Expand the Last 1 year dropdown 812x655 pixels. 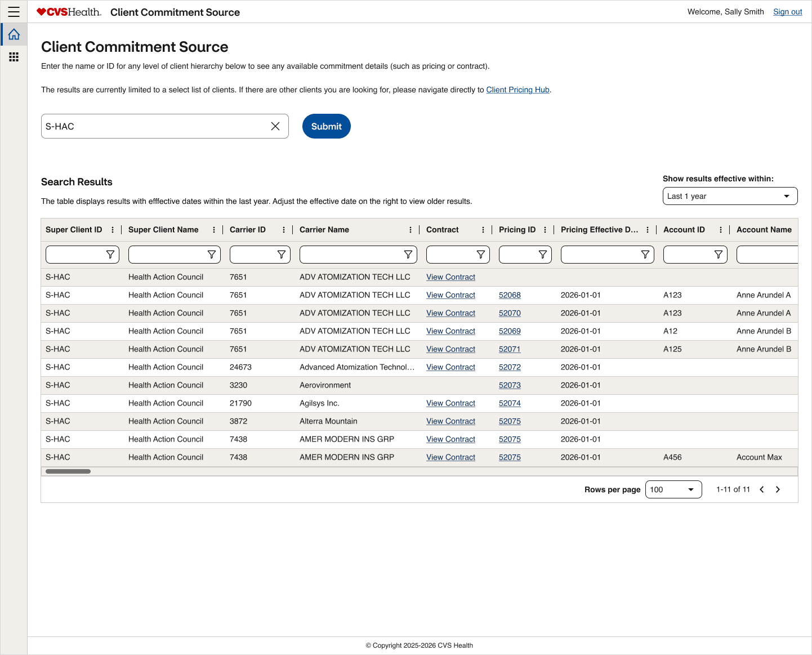pos(730,196)
